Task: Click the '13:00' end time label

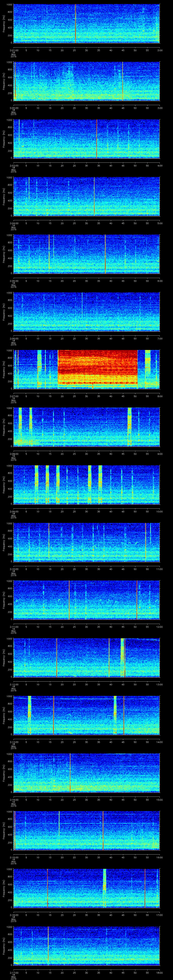Action: (x=159, y=684)
